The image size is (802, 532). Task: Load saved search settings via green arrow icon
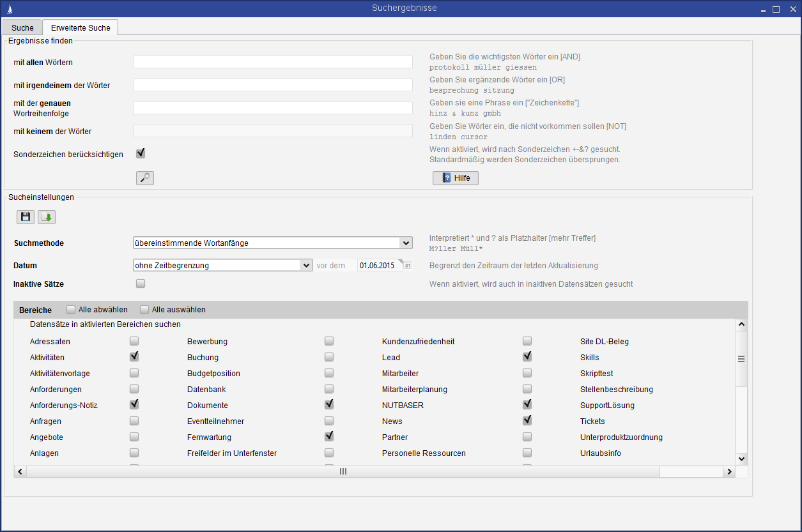47,217
